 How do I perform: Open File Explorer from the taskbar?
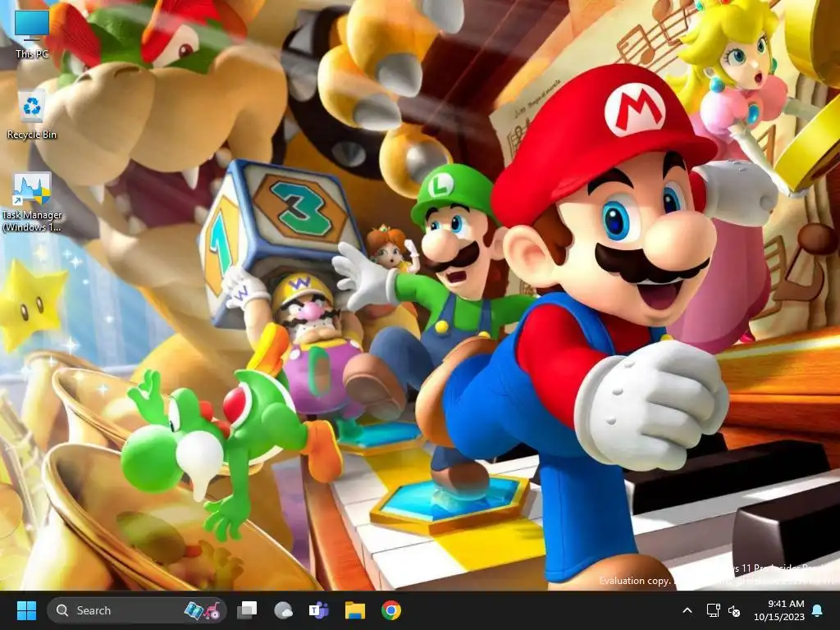click(355, 610)
